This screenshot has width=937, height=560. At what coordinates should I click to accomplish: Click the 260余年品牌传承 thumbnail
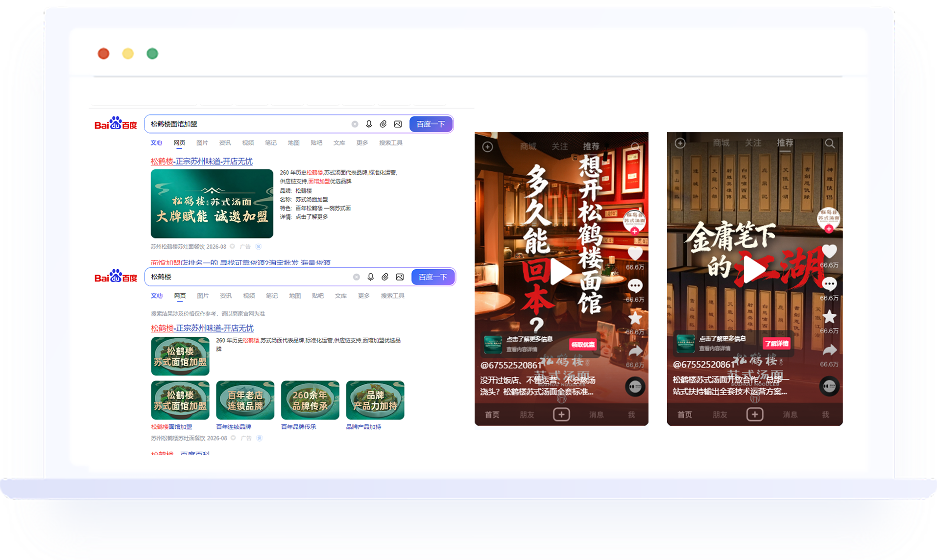click(310, 400)
